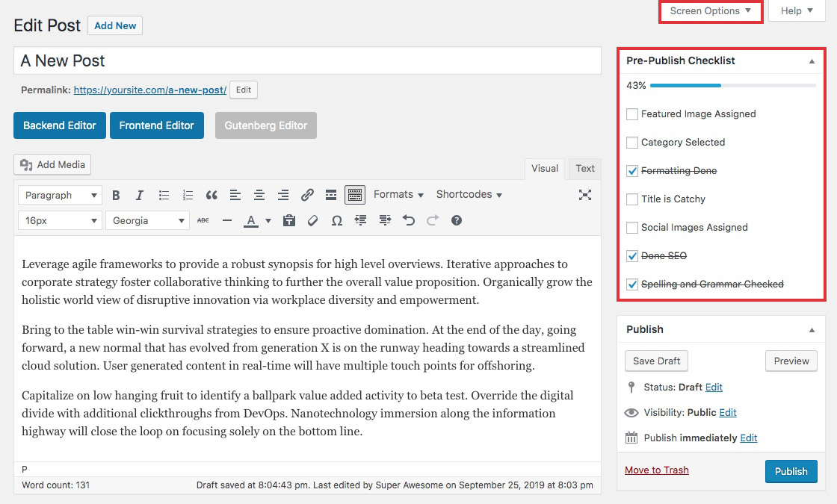Expand the Help panel
This screenshot has height=504, width=837.
coord(797,11)
